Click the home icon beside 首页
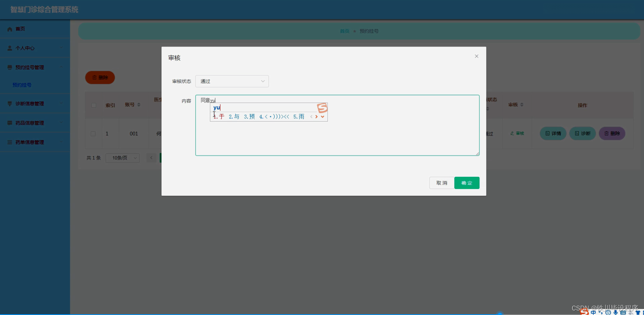The width and height of the screenshot is (644, 315). point(10,29)
